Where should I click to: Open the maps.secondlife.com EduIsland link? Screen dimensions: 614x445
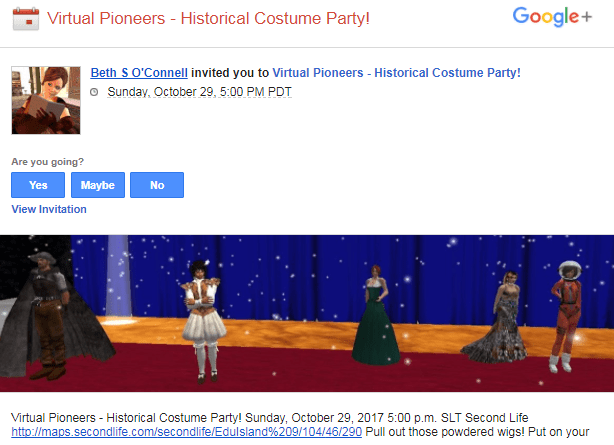[186, 432]
